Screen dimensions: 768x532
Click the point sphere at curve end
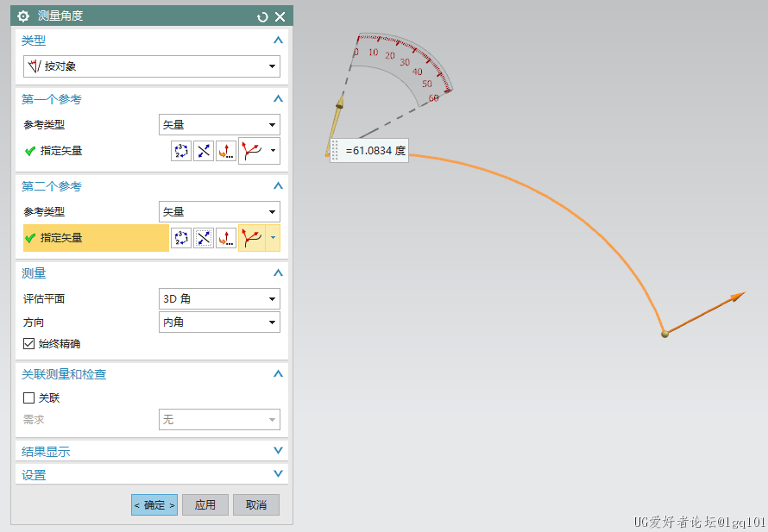[x=664, y=334]
